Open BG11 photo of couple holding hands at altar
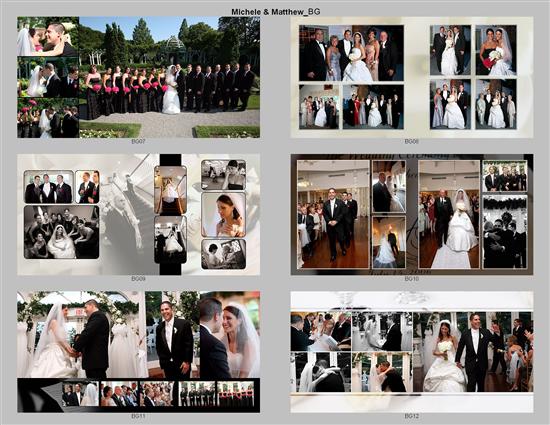Viewport: 550px width, 425px height. coord(81,334)
